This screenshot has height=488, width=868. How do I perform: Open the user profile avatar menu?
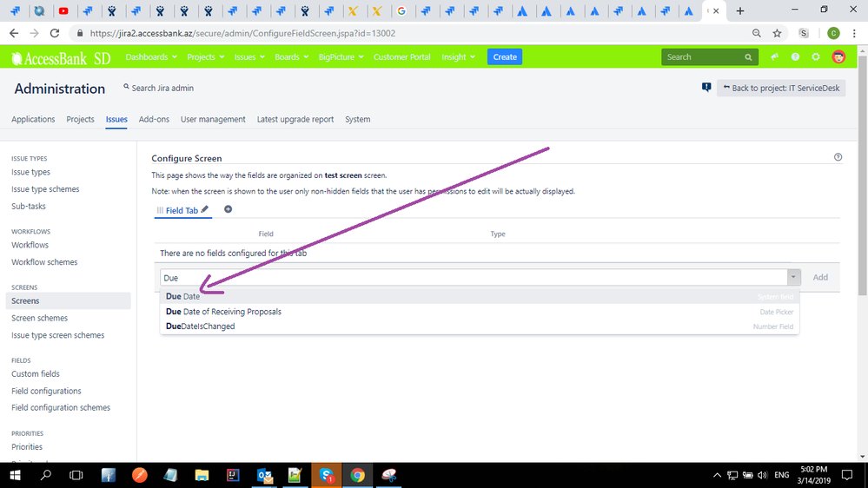tap(838, 57)
